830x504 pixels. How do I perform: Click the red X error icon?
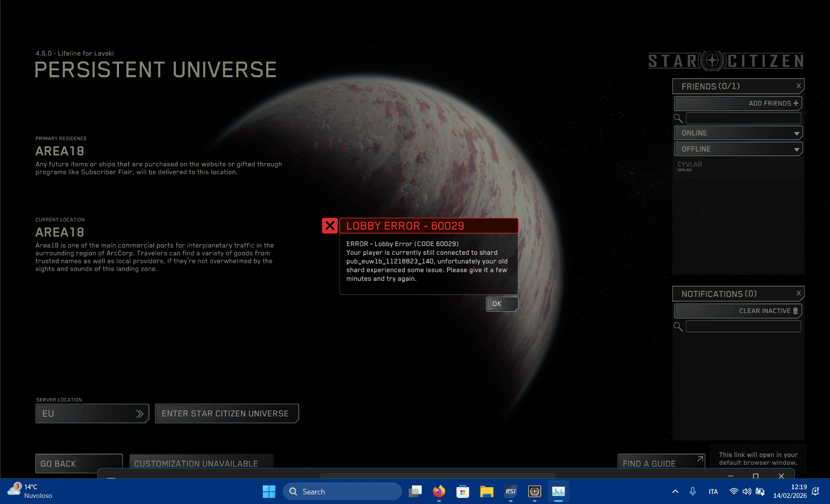pos(330,226)
